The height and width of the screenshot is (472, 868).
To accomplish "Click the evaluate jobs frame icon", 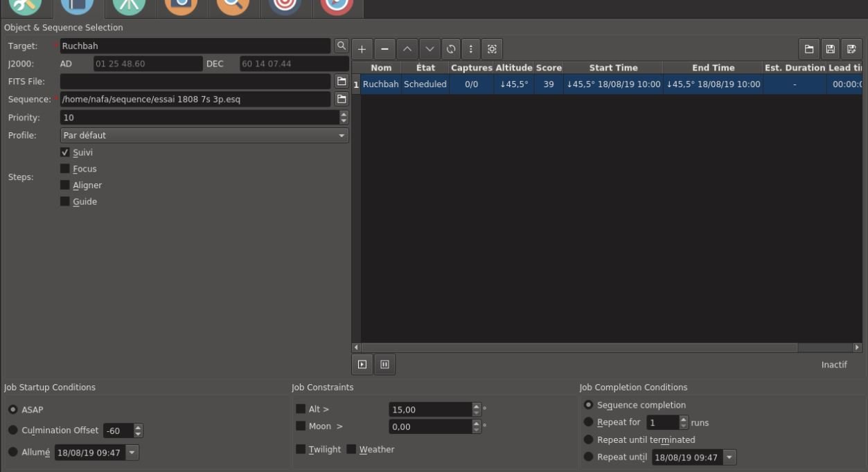I will point(492,49).
